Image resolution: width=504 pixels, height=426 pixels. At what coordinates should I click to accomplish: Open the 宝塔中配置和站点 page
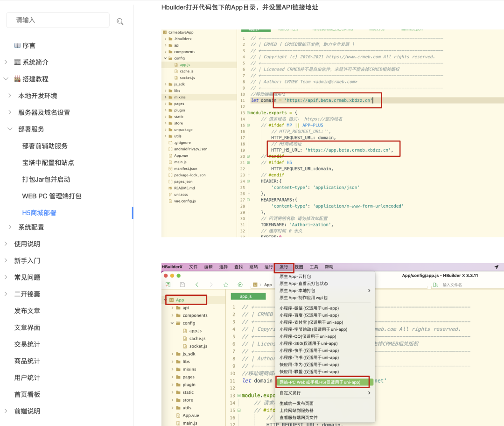coord(48,162)
